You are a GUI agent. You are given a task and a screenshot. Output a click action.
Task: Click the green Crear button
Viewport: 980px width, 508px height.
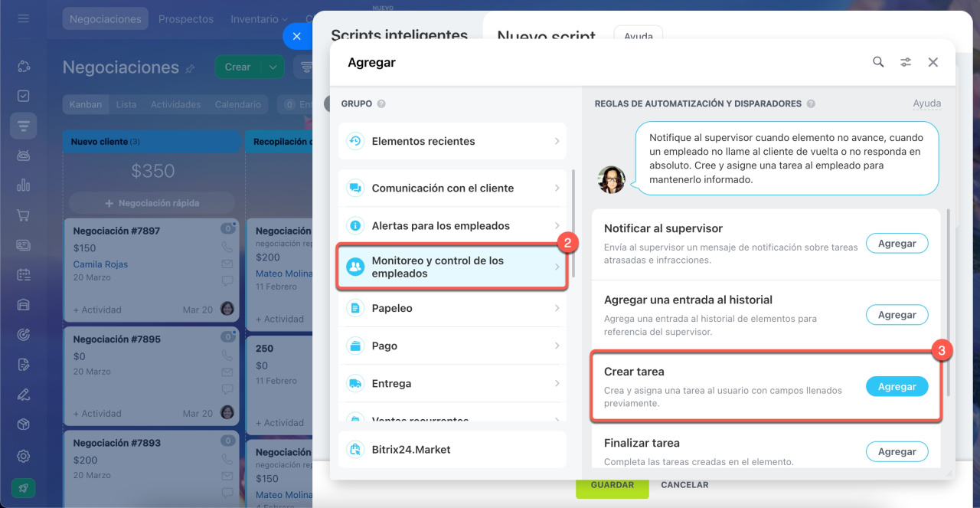click(238, 67)
